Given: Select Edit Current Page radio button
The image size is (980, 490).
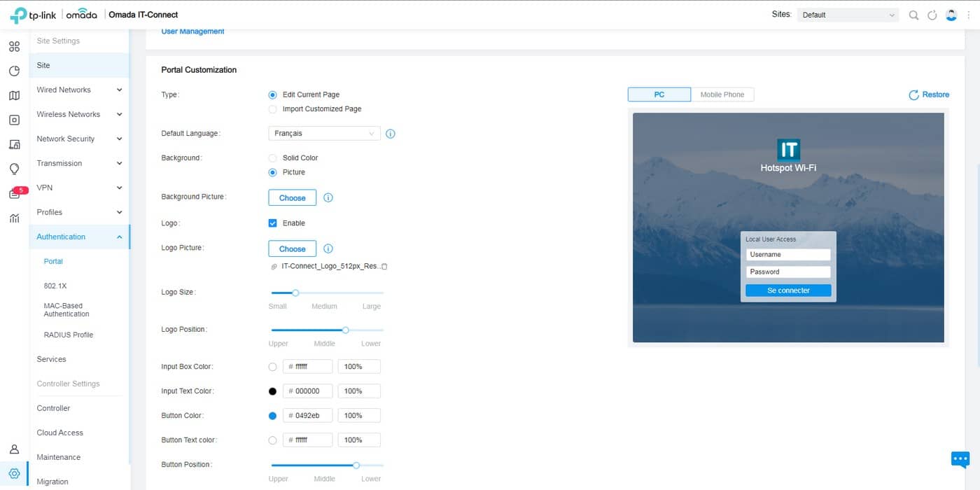Looking at the screenshot, I should (x=273, y=94).
